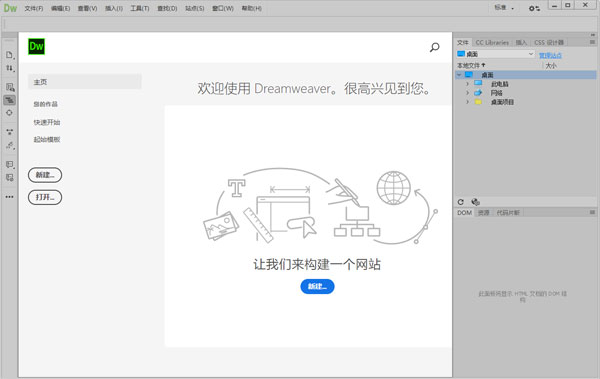Open the 查看(V) menu
The height and width of the screenshot is (379, 600).
87,8
